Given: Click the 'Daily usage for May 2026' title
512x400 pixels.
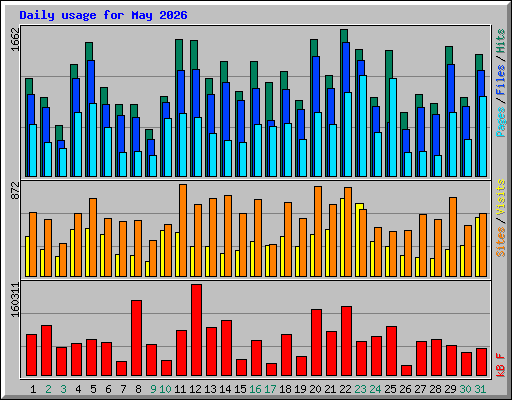Looking at the screenshot, I should click(103, 15).
